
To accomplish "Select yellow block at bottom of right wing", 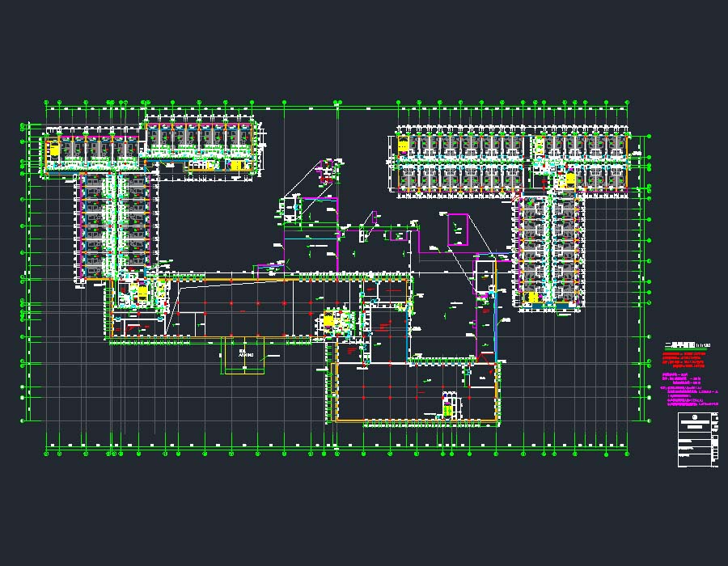I will pyautogui.click(x=533, y=297).
